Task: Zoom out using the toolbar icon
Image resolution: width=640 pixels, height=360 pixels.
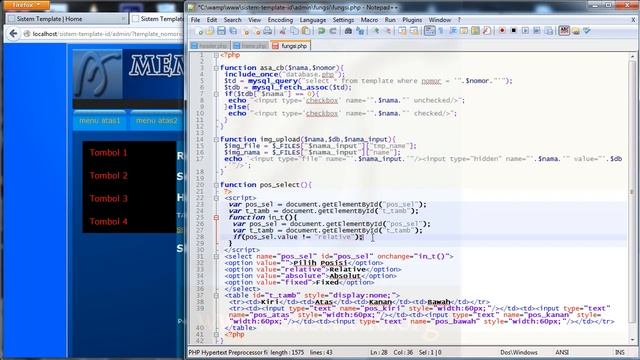Action: point(387,31)
